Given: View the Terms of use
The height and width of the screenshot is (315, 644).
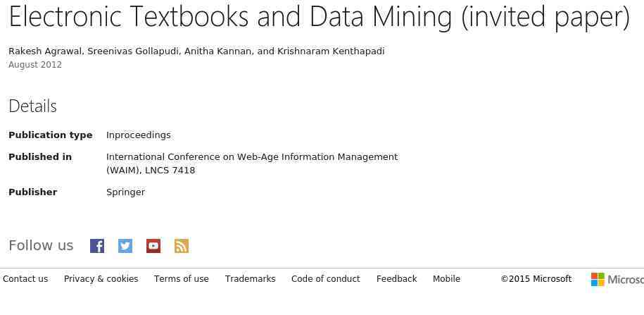Looking at the screenshot, I should (182, 279).
